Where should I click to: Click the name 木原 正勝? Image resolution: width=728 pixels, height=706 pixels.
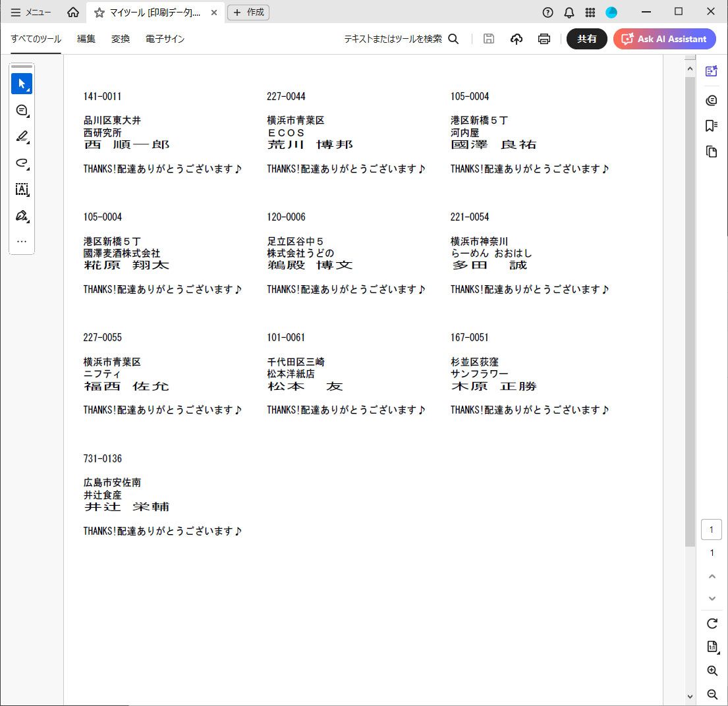pyautogui.click(x=493, y=386)
